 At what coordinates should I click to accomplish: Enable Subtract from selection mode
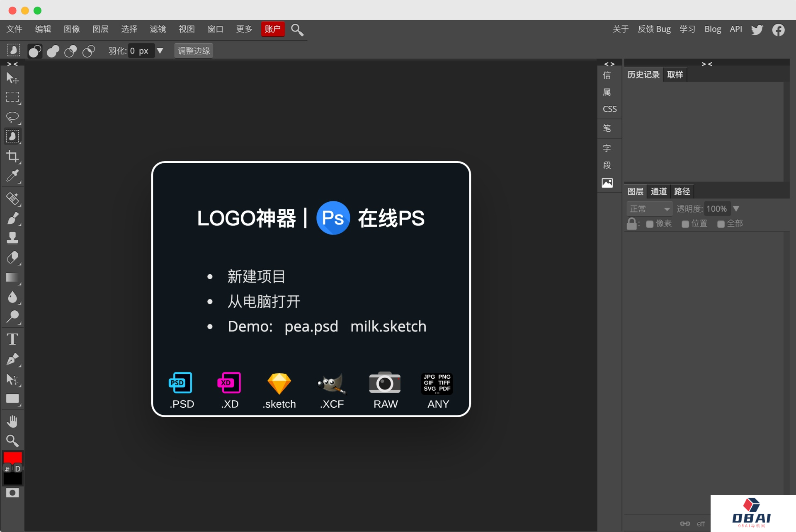(71, 51)
